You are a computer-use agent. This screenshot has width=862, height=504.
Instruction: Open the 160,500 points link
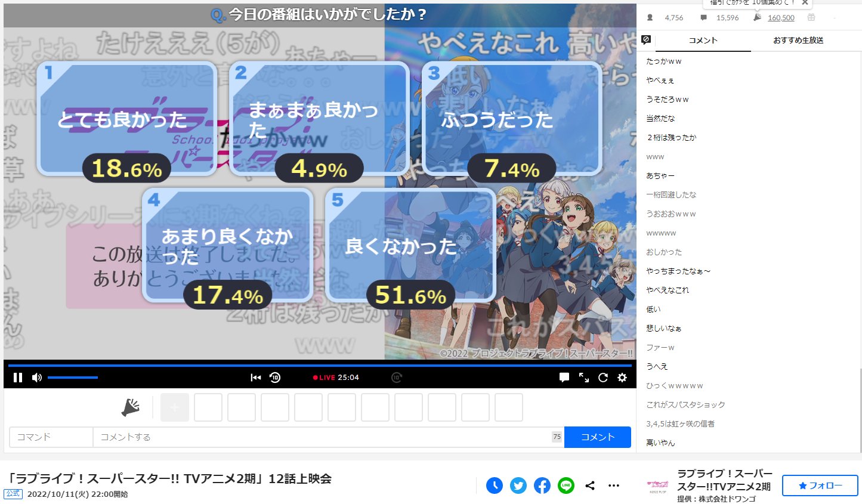tap(781, 18)
